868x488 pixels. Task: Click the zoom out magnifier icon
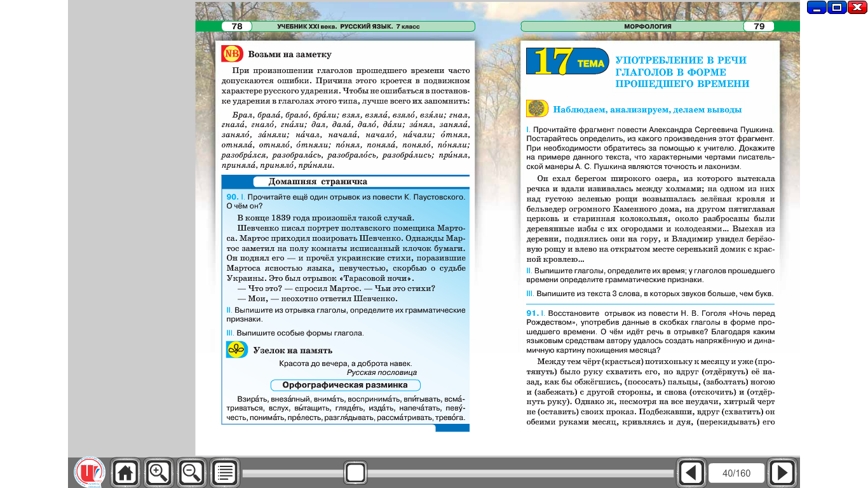coord(191,473)
